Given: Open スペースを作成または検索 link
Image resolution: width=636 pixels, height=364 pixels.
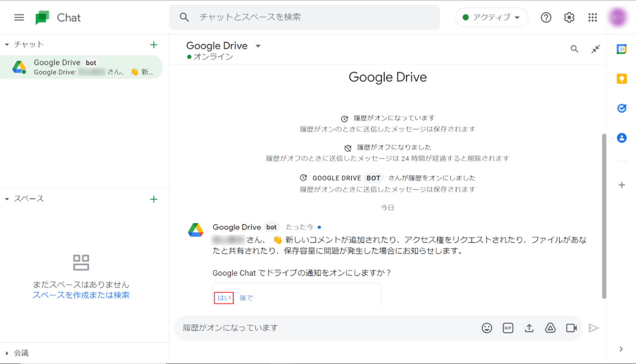Looking at the screenshot, I should tap(81, 295).
